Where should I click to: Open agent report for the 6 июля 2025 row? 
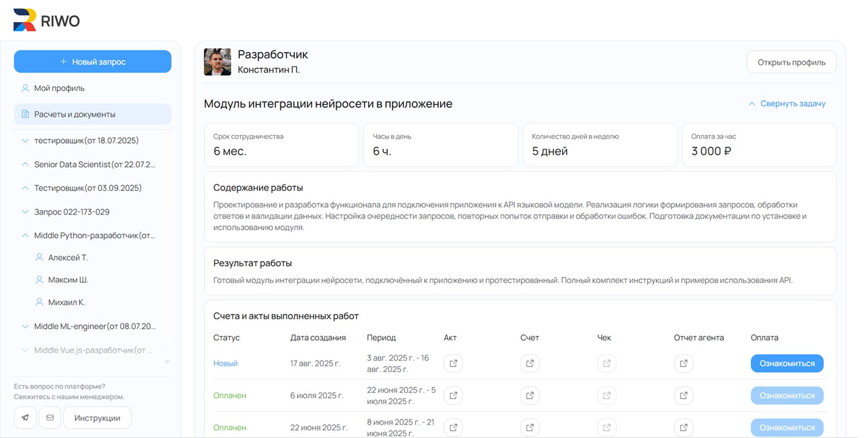pos(683,396)
